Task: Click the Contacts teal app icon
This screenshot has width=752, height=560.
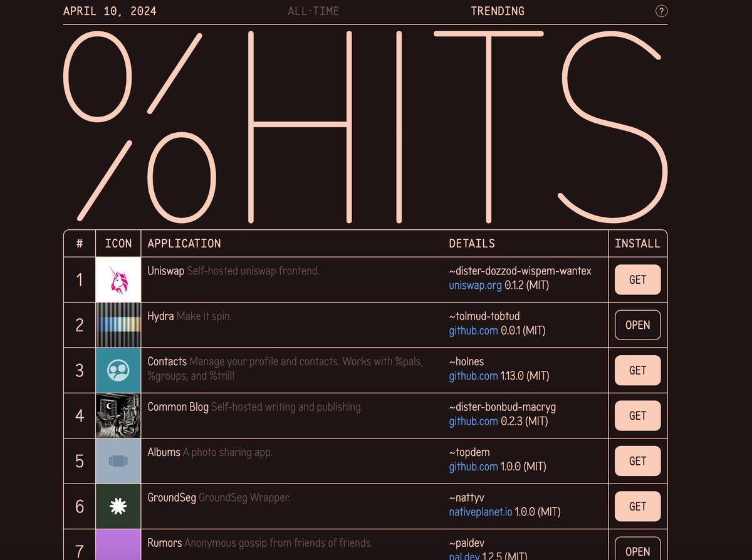Action: coord(118,370)
